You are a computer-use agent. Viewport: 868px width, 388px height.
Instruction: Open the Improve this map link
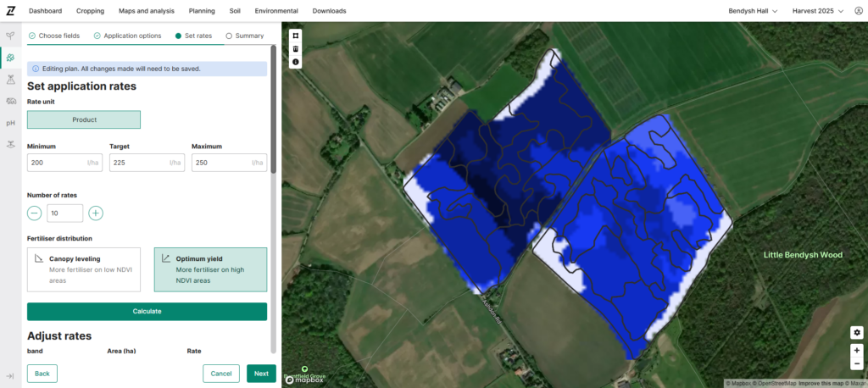821,383
